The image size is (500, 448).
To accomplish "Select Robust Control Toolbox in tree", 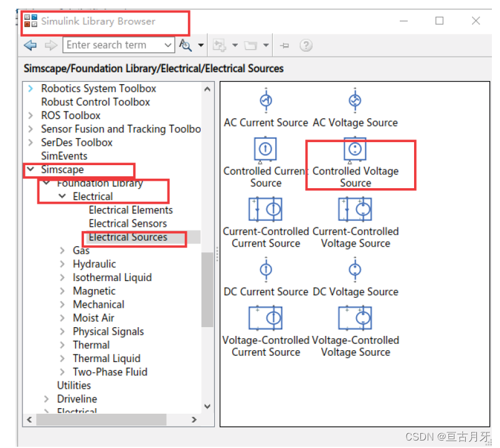I will coord(95,102).
